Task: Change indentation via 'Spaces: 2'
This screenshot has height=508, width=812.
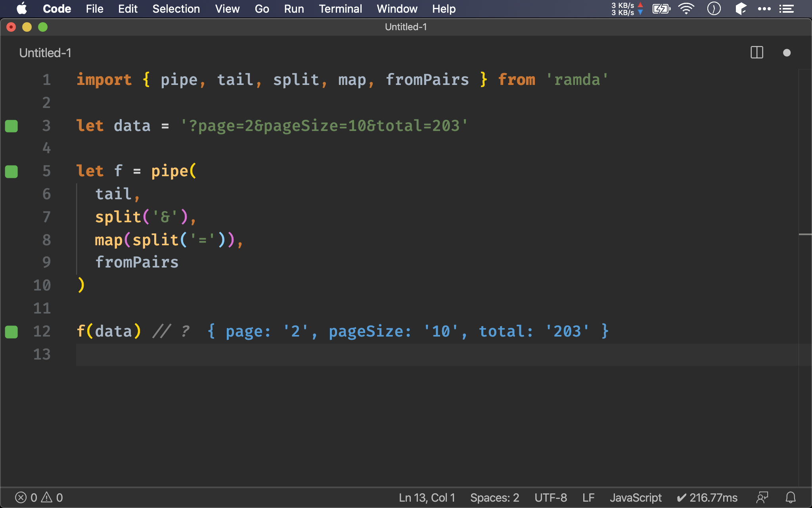Action: pos(494,498)
